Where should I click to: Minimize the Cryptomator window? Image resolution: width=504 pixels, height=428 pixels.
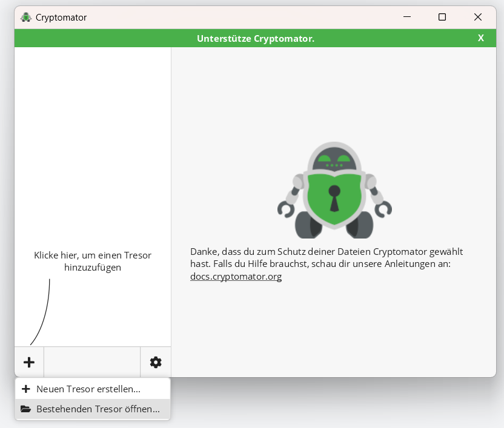pos(407,17)
